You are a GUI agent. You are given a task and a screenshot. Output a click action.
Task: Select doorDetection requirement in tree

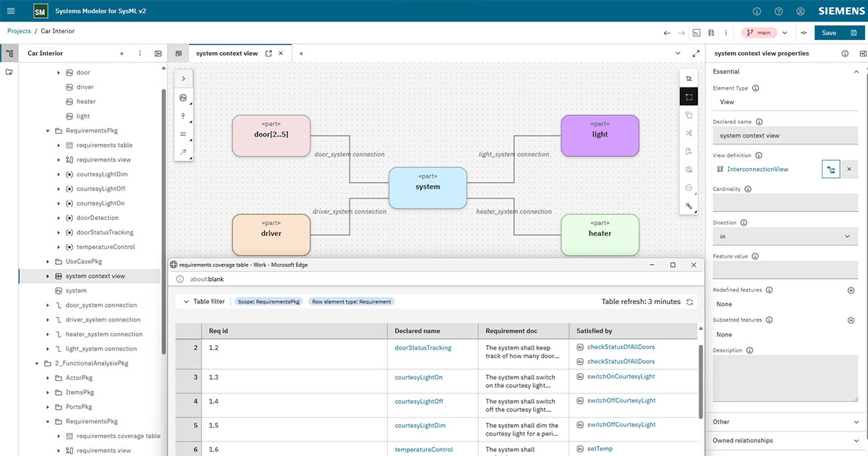coord(98,218)
